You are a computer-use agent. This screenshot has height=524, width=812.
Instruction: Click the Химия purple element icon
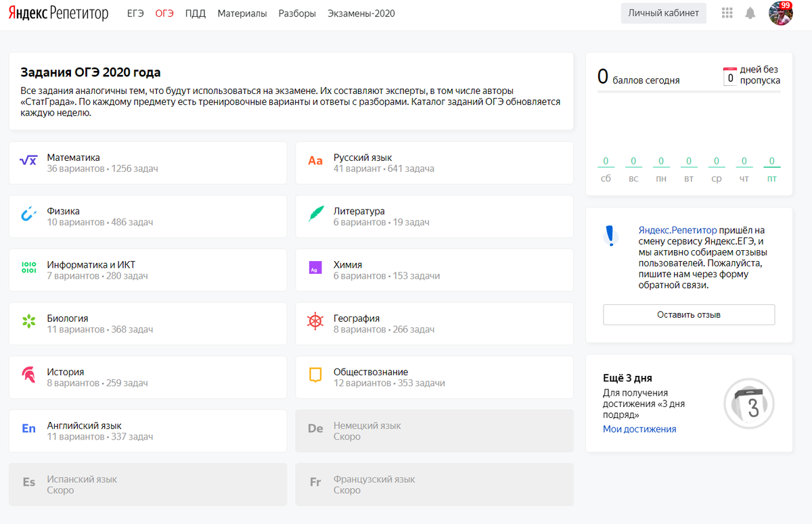(315, 268)
